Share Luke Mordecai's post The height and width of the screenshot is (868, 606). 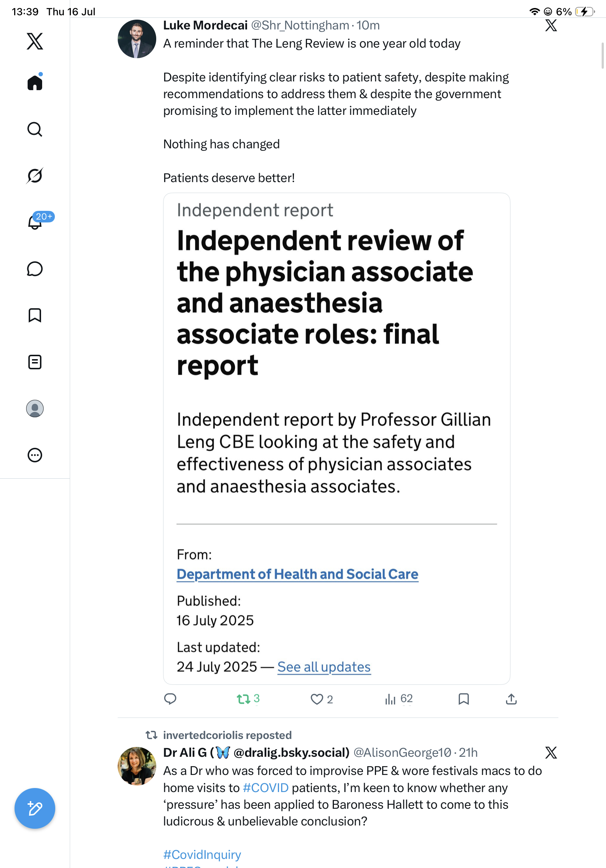point(511,699)
